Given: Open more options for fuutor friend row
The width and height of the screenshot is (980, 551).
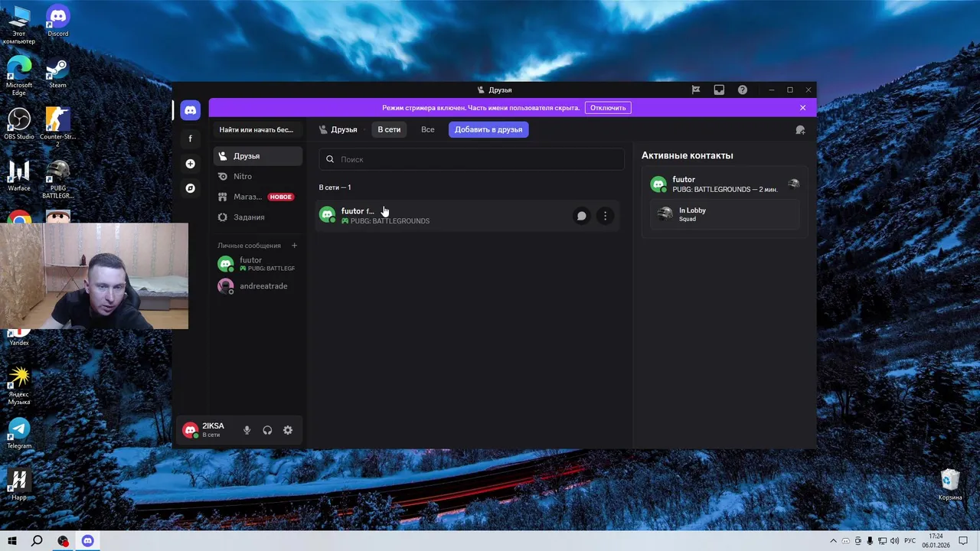Looking at the screenshot, I should (605, 216).
